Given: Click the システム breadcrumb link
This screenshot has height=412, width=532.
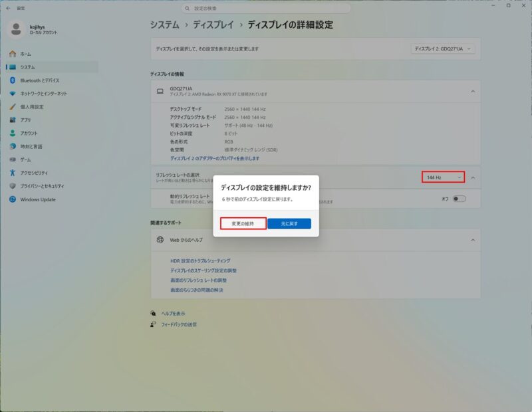Looking at the screenshot, I should coord(164,25).
